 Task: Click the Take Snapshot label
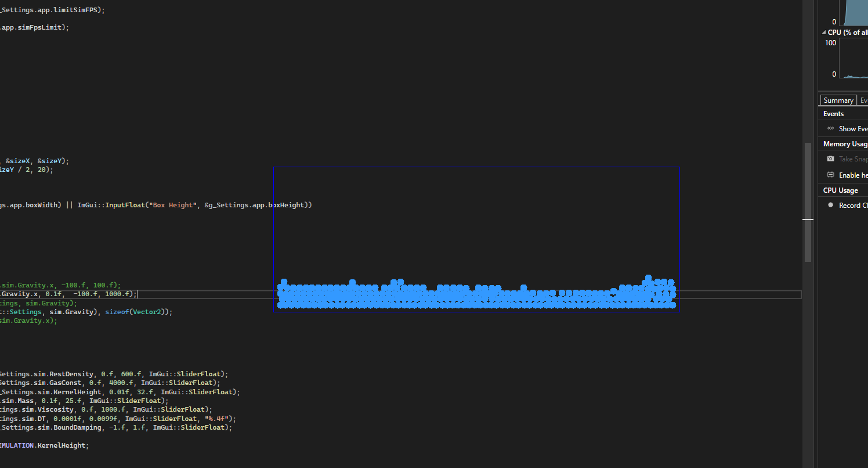(x=853, y=159)
